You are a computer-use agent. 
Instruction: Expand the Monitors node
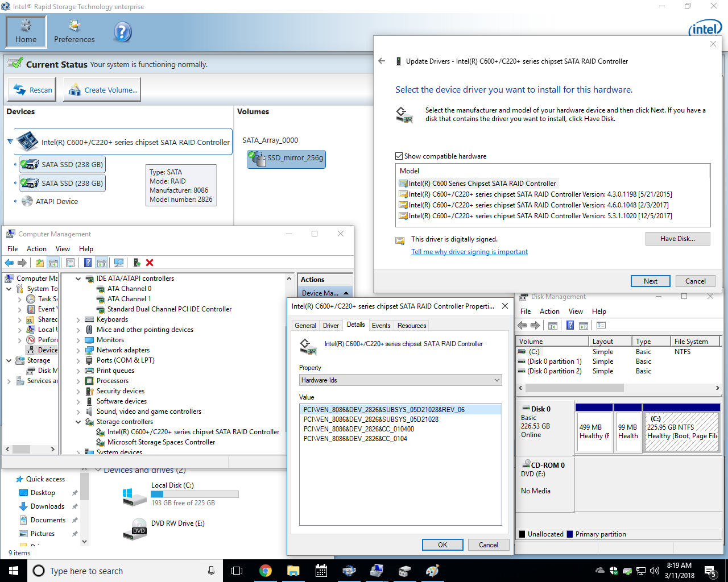(78, 340)
